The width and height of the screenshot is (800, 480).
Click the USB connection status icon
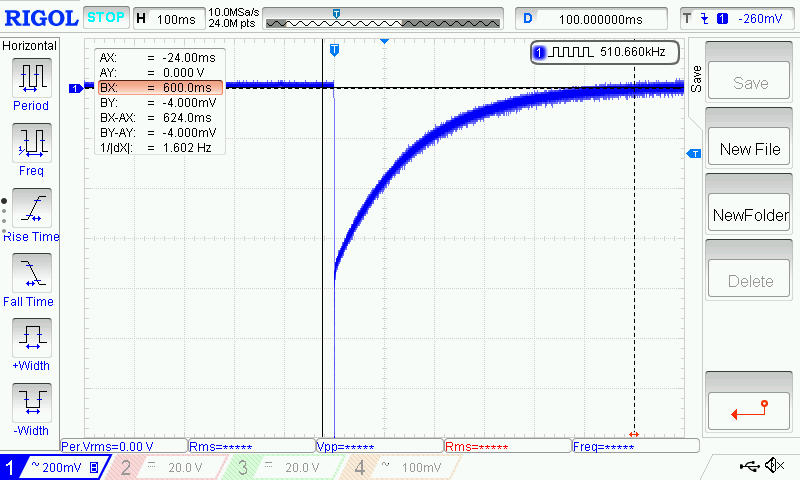point(750,466)
